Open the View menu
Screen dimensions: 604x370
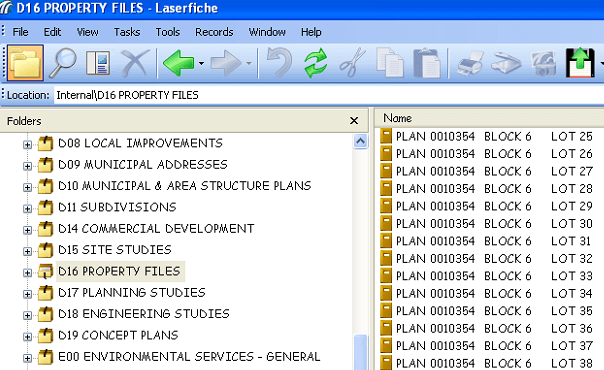(x=87, y=32)
